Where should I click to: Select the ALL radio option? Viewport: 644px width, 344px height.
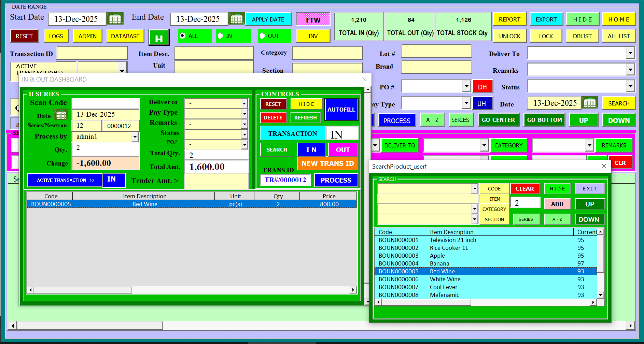183,36
